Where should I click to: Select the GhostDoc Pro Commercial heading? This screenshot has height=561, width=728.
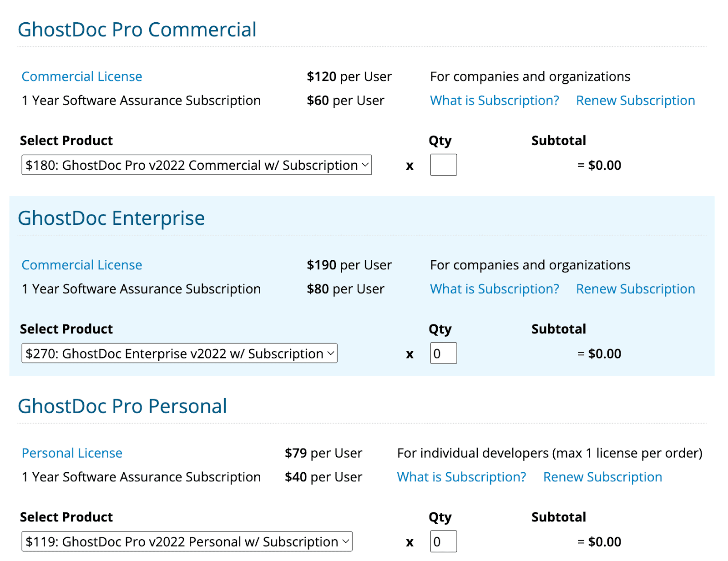[137, 29]
